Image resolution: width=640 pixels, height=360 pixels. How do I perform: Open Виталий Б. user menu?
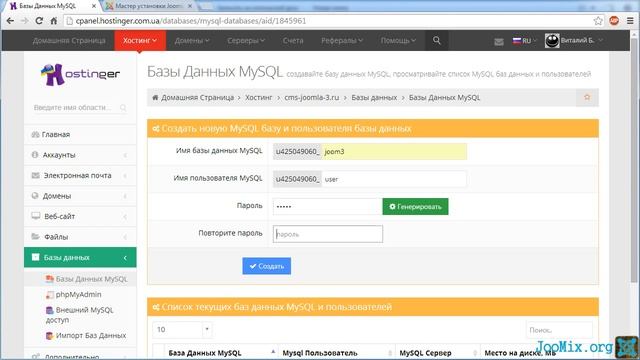(582, 40)
